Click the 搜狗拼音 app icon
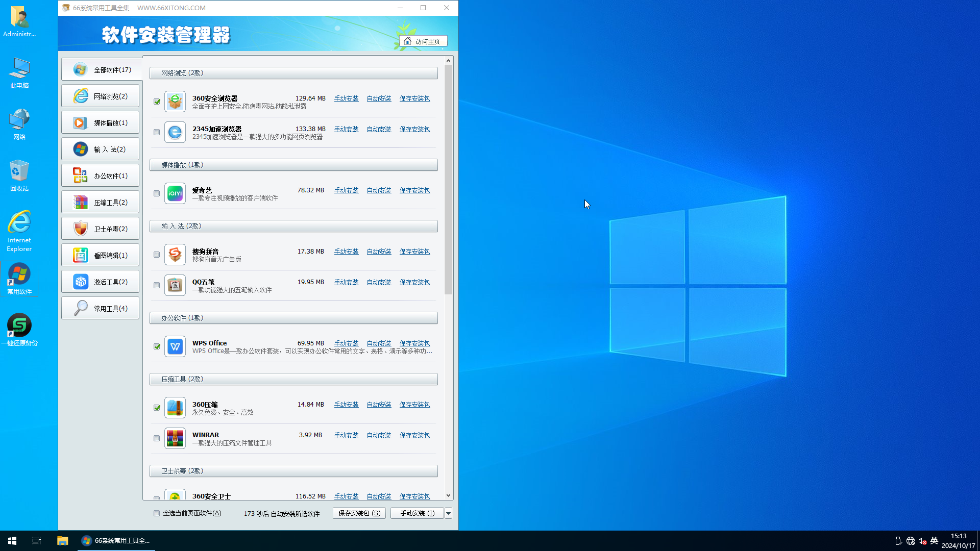Screen dimensions: 980x551 coord(175,255)
